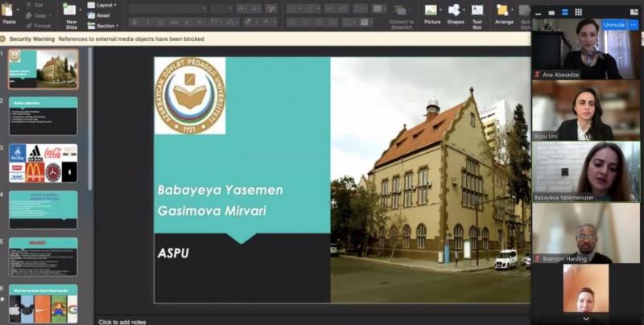This screenshot has height=325, width=644.
Task: Select Babayeva Yasemenuser's video tile
Action: pos(586,171)
